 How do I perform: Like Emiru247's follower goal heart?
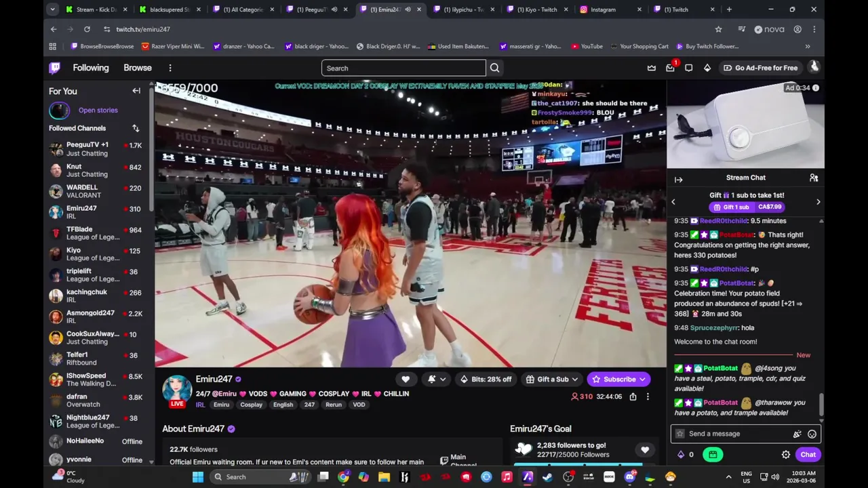[x=645, y=449]
